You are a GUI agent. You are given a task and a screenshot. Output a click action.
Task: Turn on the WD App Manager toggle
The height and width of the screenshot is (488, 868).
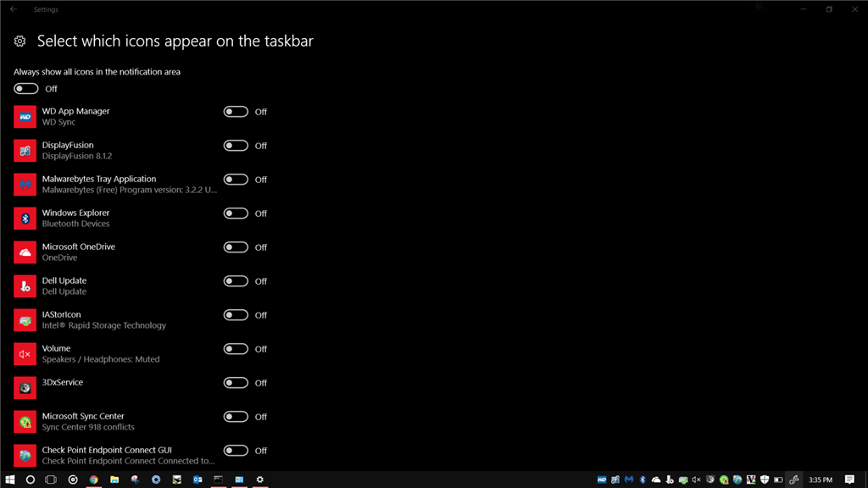(236, 112)
